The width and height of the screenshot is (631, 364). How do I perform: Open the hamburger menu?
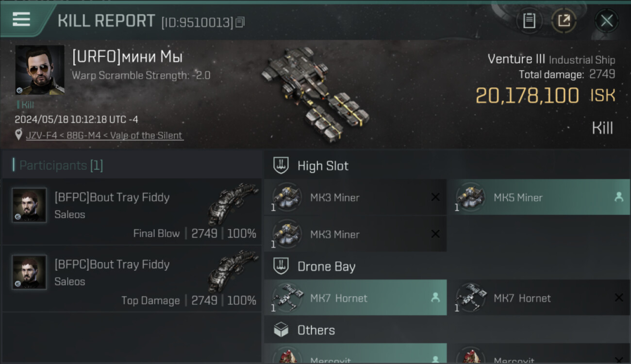point(21,19)
